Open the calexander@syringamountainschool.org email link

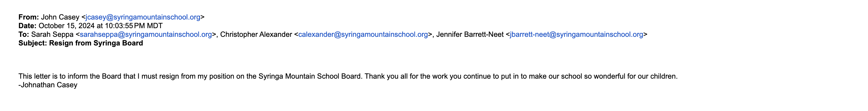363,35
